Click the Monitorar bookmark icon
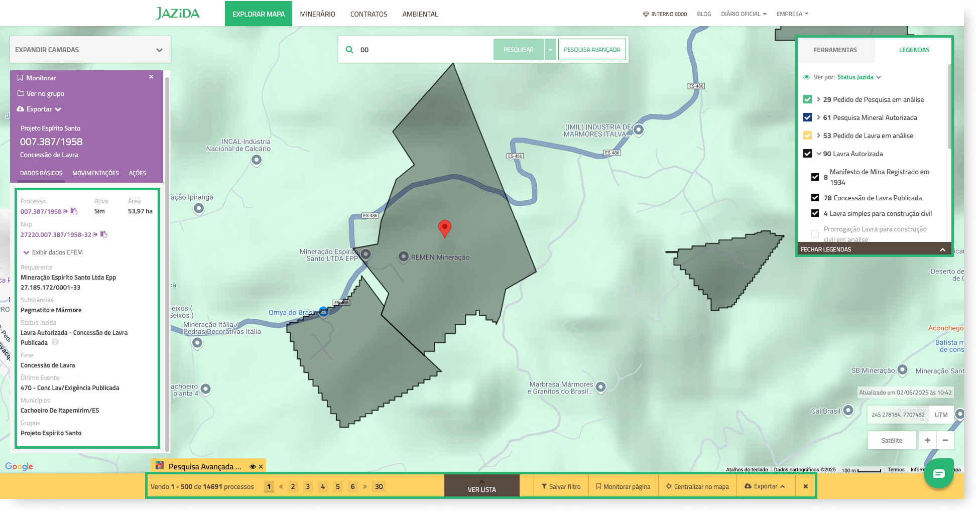 pos(20,78)
